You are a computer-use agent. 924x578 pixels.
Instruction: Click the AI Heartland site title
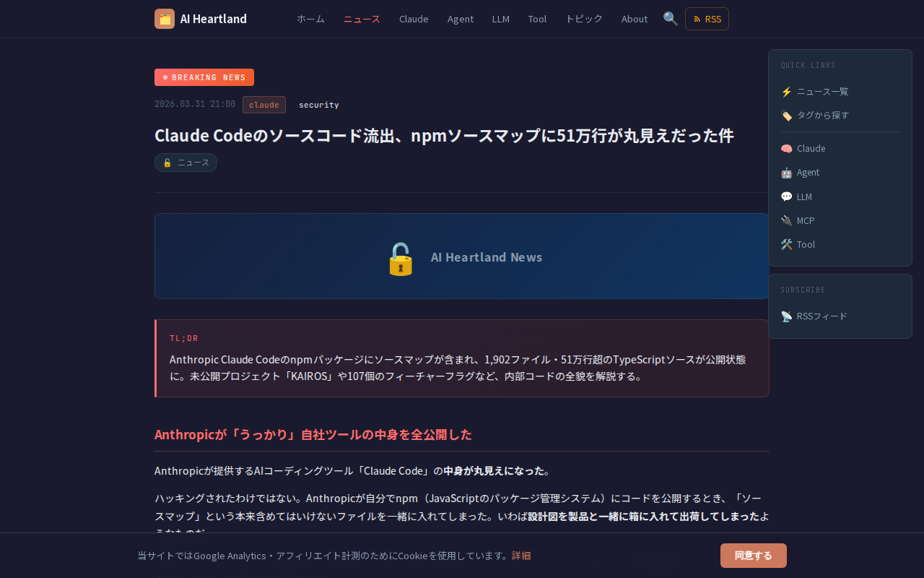click(214, 19)
